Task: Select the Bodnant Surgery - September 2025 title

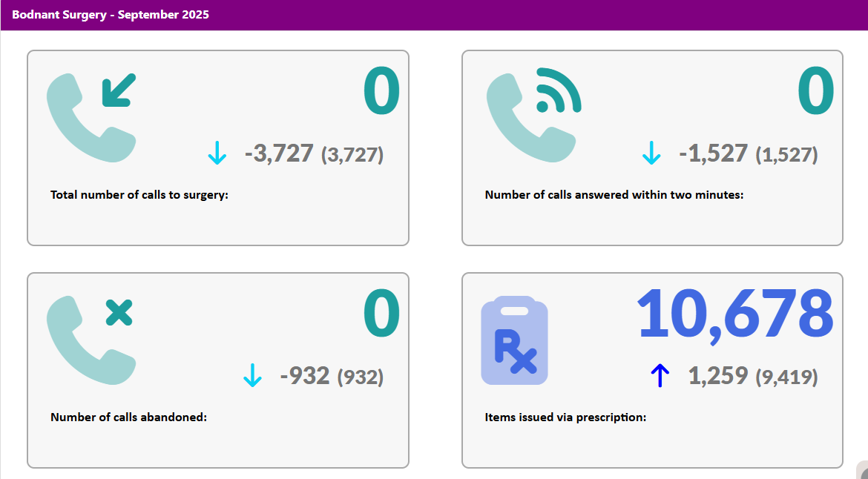Action: (x=111, y=15)
